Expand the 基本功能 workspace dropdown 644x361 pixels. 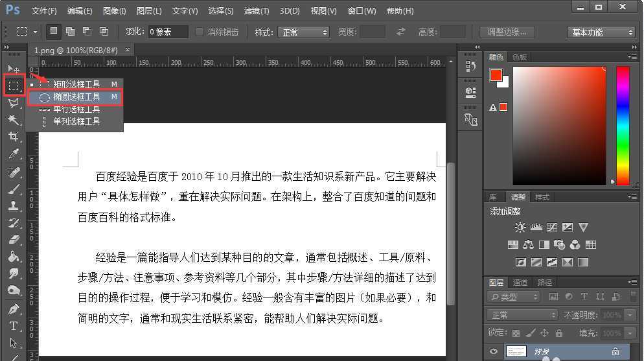pyautogui.click(x=602, y=32)
